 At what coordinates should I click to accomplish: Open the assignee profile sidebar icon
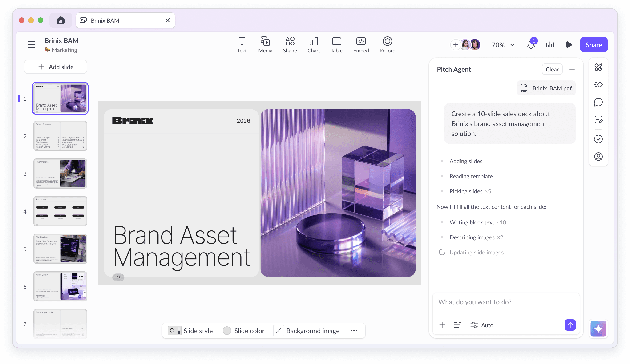tap(598, 157)
